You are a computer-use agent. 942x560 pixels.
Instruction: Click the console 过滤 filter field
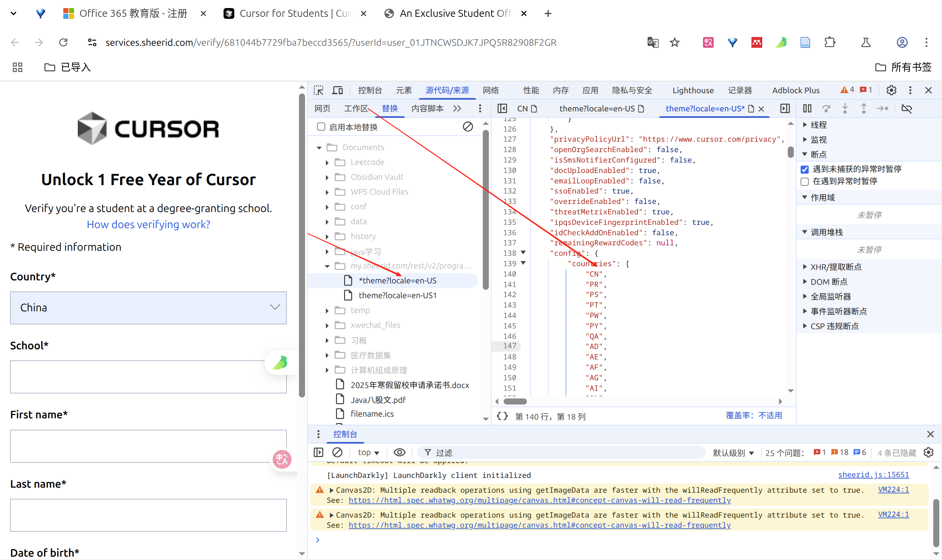[562, 452]
